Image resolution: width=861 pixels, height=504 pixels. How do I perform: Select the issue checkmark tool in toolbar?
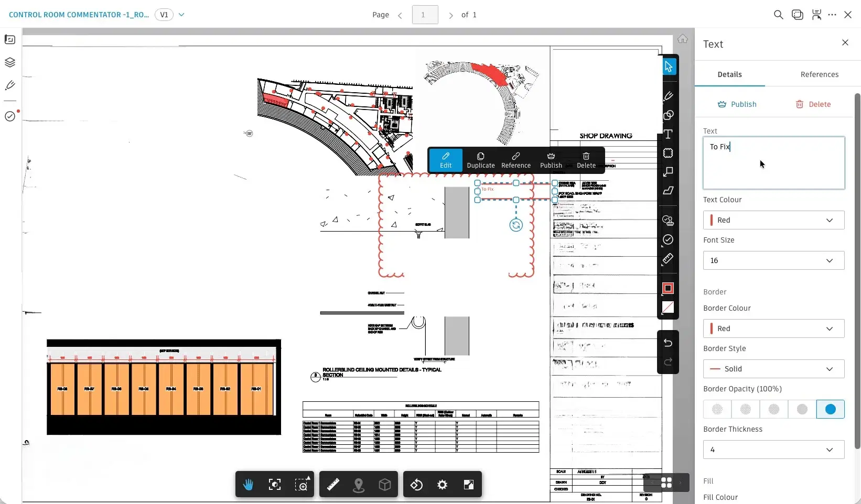(x=668, y=239)
